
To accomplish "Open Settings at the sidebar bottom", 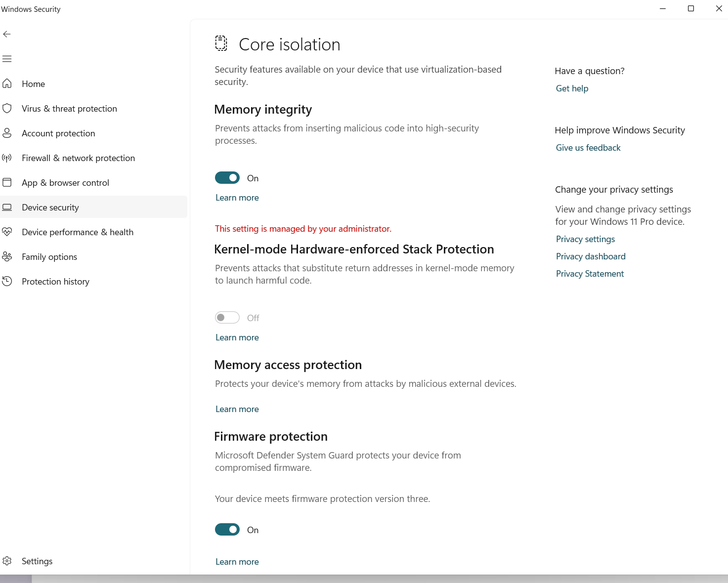I will point(37,561).
